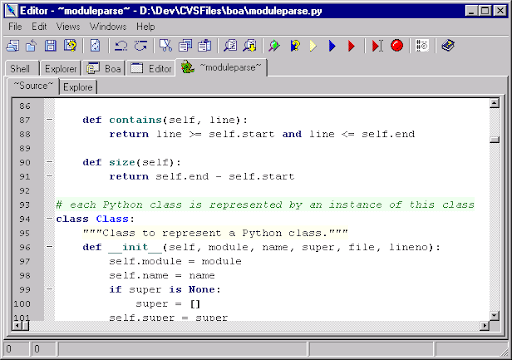Open the Windows menu

(108, 27)
